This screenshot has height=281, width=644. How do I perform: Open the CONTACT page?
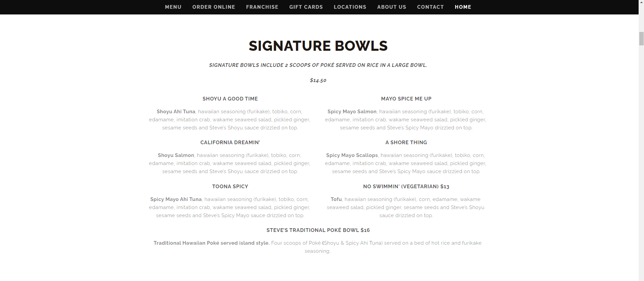(x=430, y=7)
